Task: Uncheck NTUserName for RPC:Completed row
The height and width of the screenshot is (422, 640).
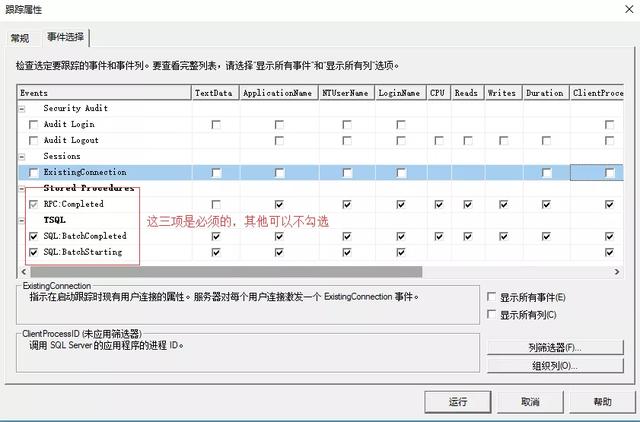Action: (x=347, y=204)
